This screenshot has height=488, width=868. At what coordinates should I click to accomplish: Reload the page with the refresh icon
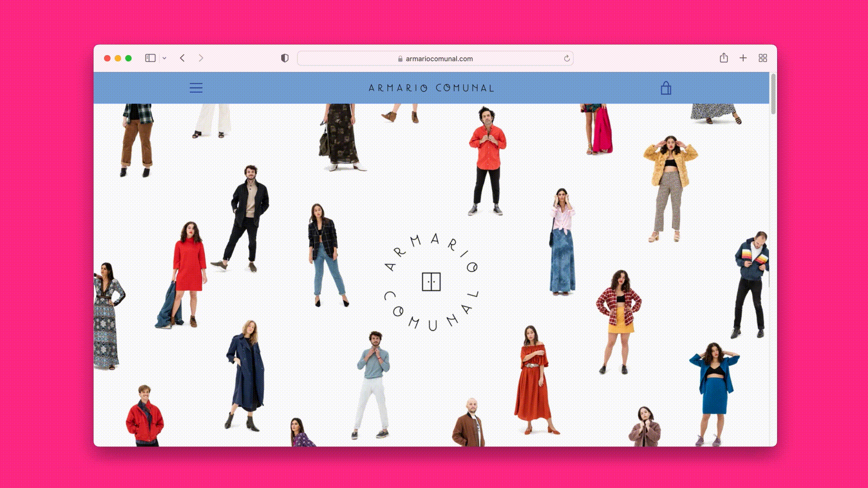pyautogui.click(x=567, y=58)
